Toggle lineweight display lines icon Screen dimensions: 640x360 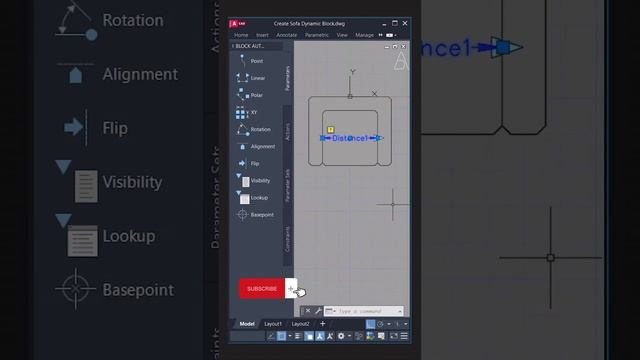(x=298, y=336)
